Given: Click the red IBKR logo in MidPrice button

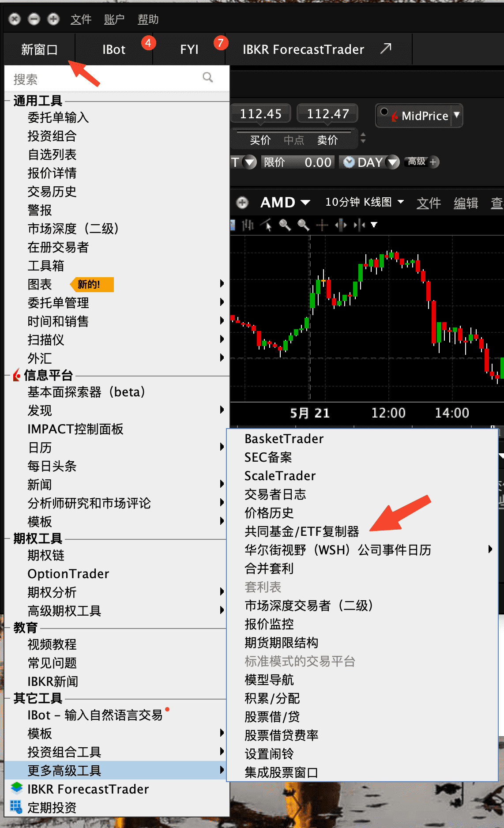Looking at the screenshot, I should (395, 117).
